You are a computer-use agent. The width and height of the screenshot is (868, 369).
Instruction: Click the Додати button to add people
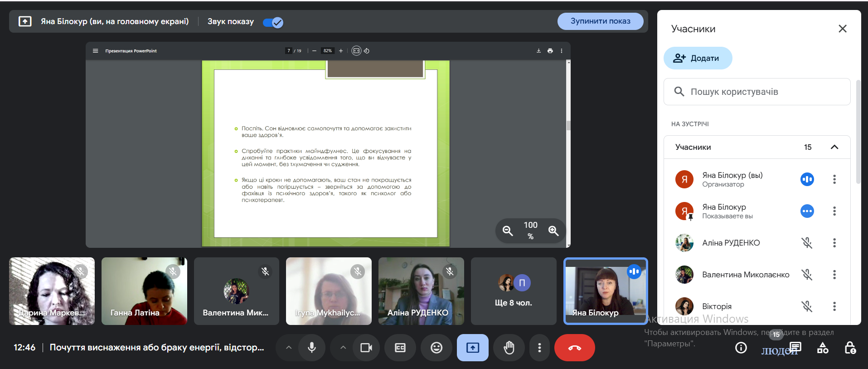click(x=698, y=58)
